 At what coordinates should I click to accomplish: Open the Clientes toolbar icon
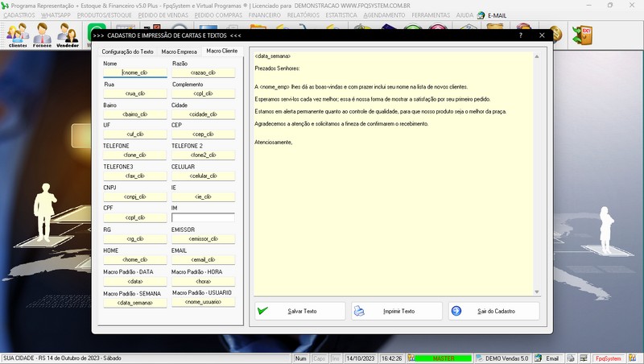coord(18,35)
